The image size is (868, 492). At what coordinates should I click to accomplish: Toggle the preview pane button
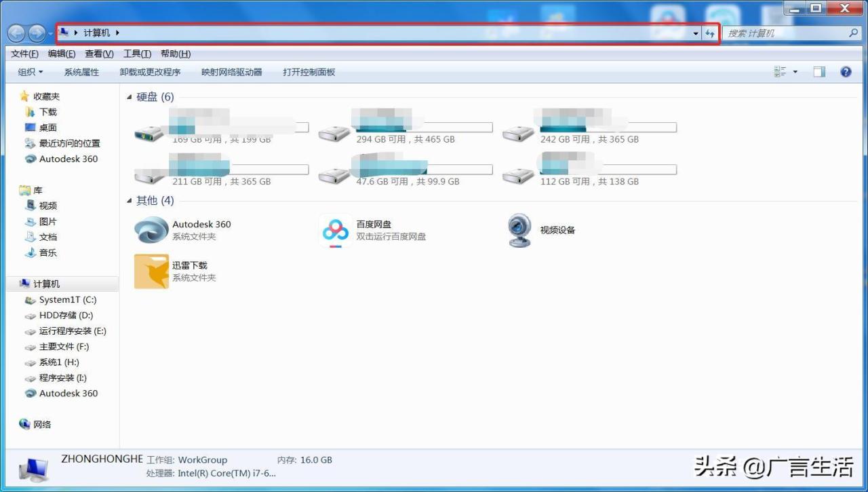coord(819,72)
